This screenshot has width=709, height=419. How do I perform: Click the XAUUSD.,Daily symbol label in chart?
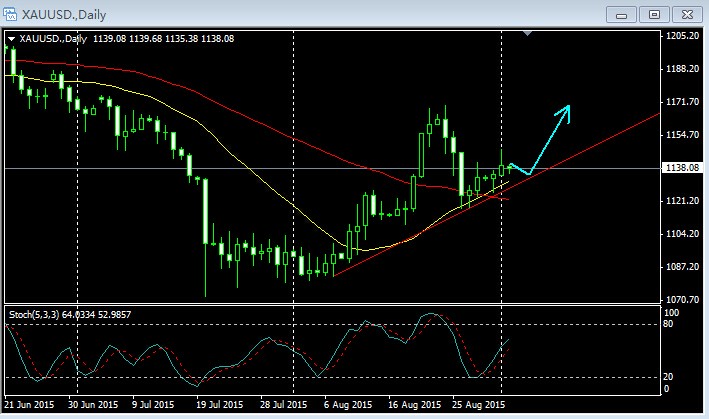pos(53,38)
